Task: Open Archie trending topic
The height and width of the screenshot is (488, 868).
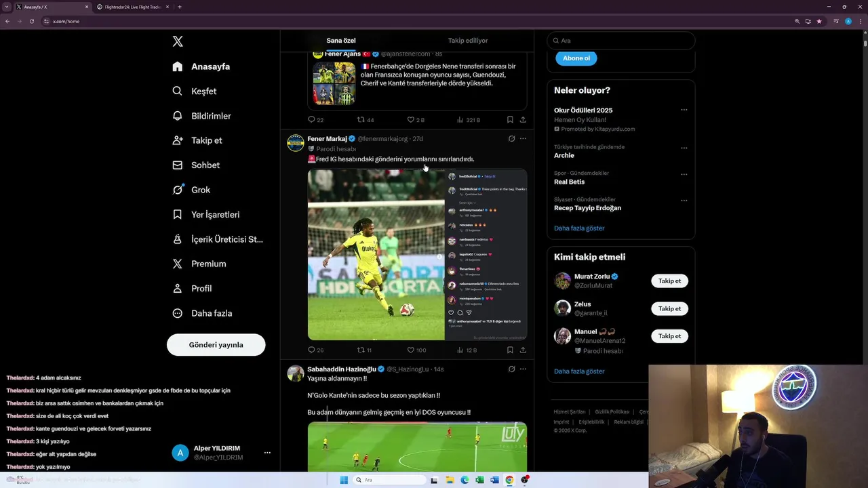Action: (x=564, y=155)
